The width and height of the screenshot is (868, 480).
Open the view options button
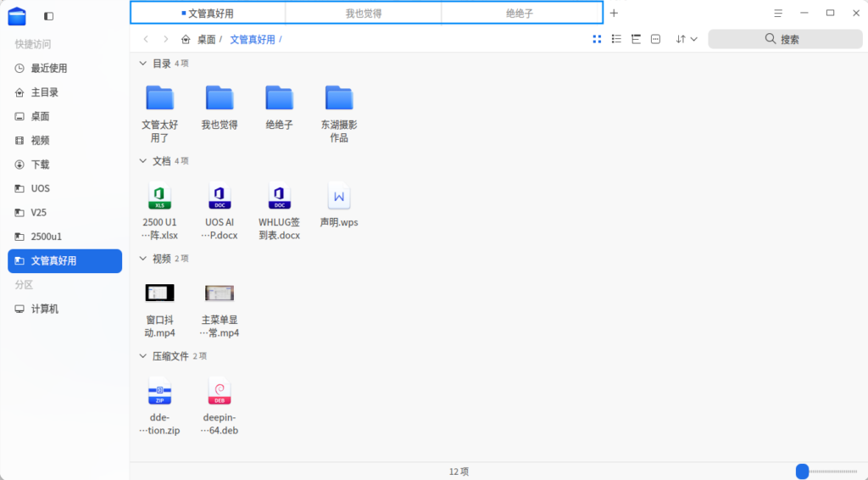pos(655,39)
